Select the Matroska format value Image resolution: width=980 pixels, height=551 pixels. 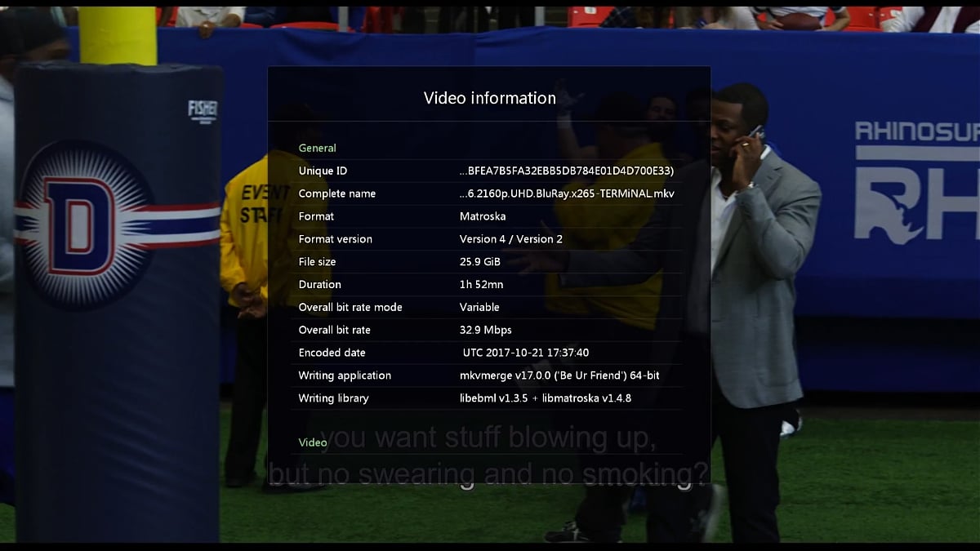tap(483, 216)
